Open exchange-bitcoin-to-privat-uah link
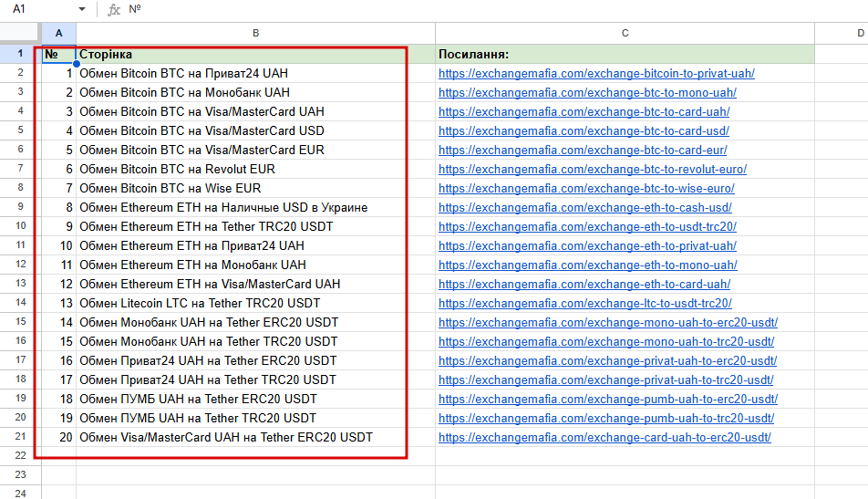Screen dimensions: 868x499 click(x=596, y=74)
